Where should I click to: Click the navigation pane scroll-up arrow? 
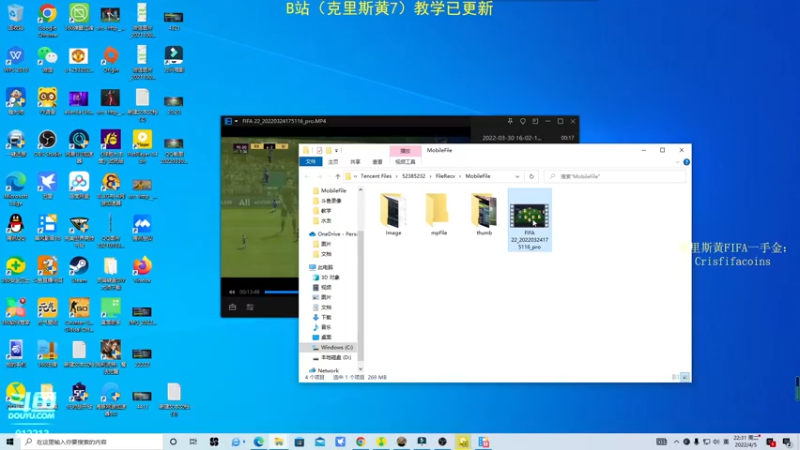click(x=360, y=190)
